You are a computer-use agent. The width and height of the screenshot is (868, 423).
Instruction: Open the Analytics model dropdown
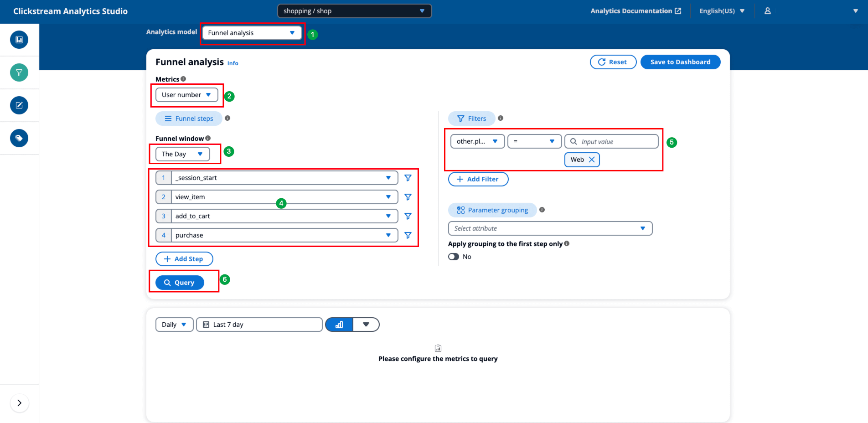click(x=252, y=33)
